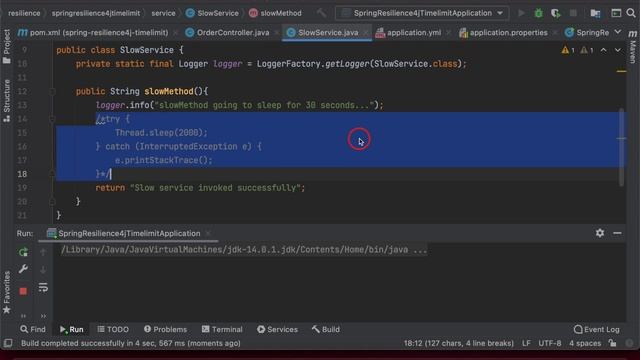Open Problems tool window
The image size is (640, 360).
click(x=165, y=329)
